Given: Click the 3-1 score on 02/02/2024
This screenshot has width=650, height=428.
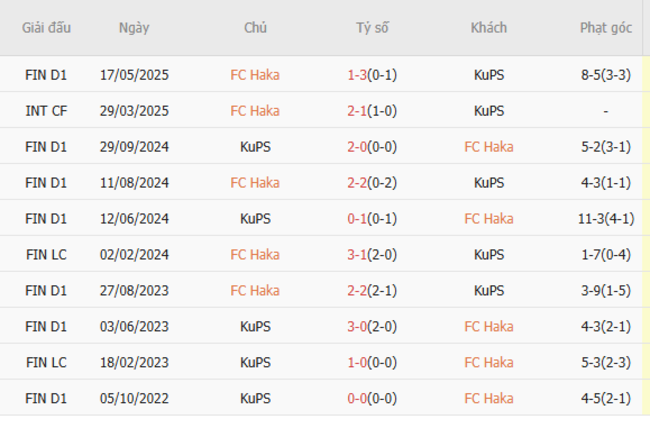Looking at the screenshot, I should tap(357, 255).
